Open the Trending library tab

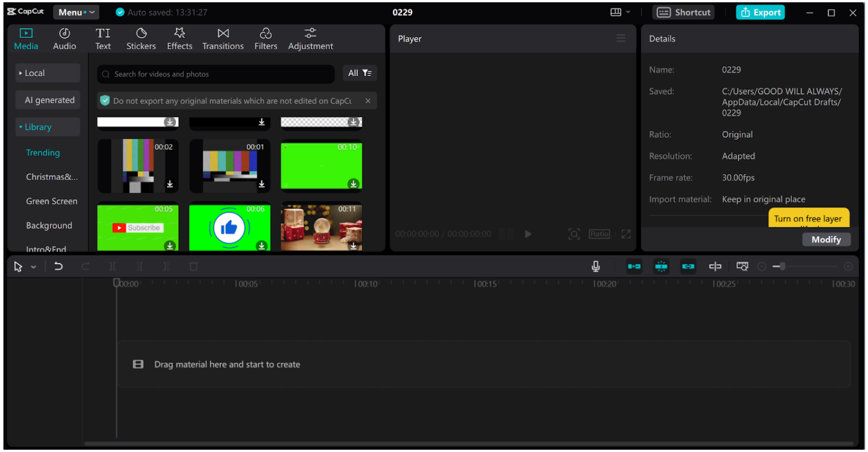[42, 152]
